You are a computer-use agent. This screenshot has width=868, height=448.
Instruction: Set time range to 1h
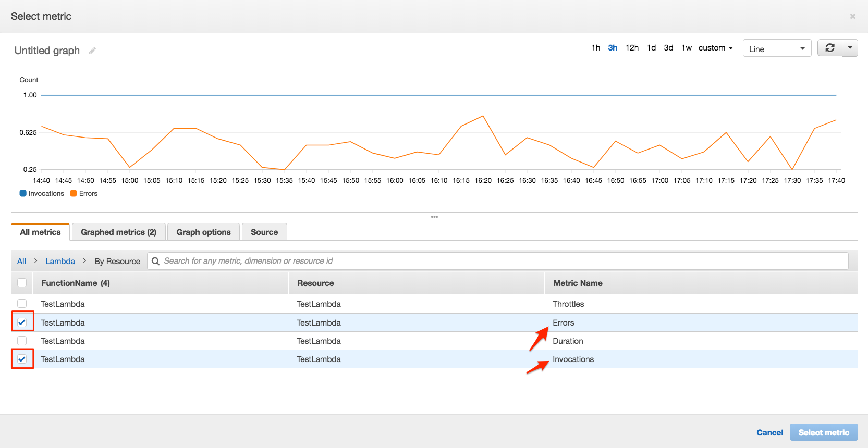tap(595, 48)
